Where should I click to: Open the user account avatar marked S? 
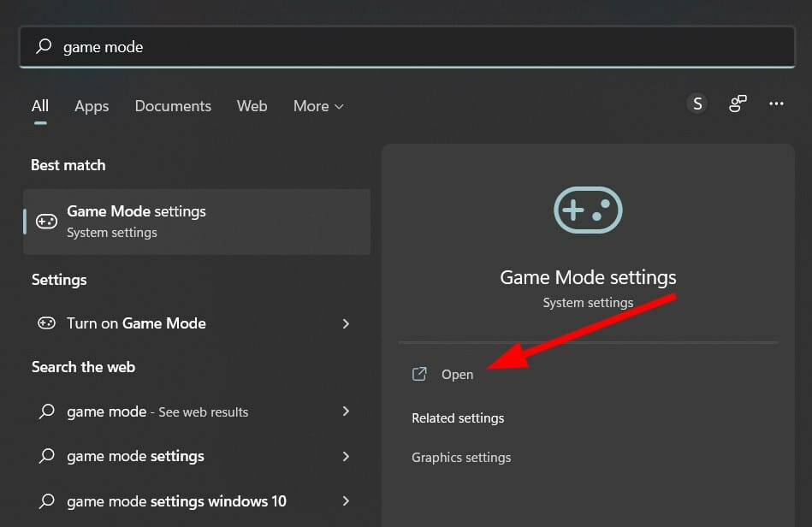point(697,104)
